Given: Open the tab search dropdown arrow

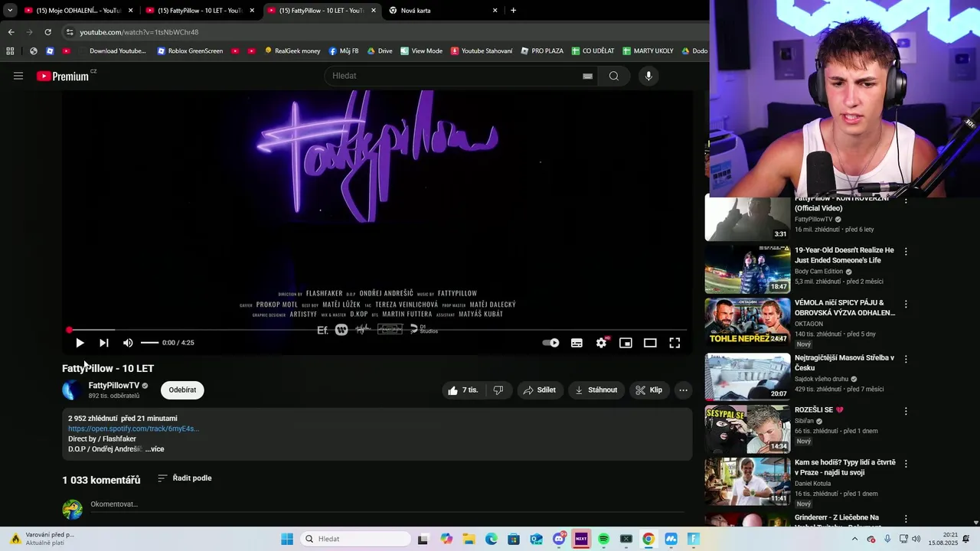Looking at the screenshot, I should 9,10.
